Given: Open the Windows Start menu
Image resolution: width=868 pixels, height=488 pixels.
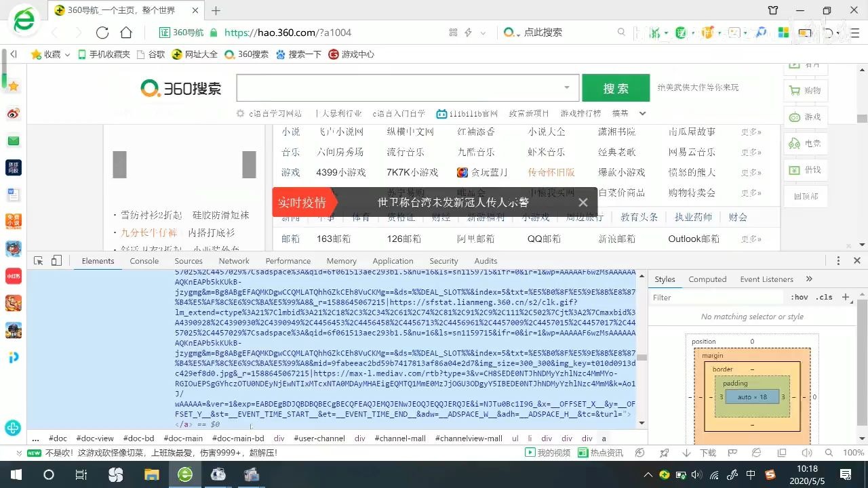Looking at the screenshot, I should click(16, 474).
